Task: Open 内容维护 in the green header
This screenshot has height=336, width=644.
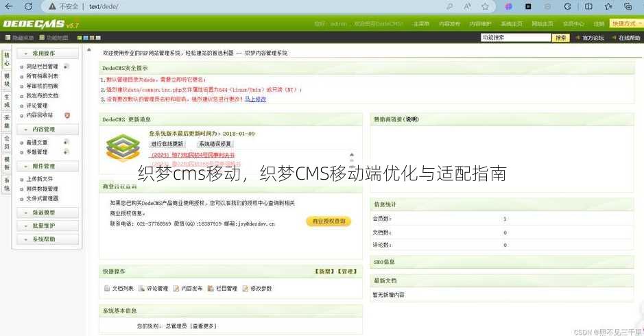Action: (481, 24)
